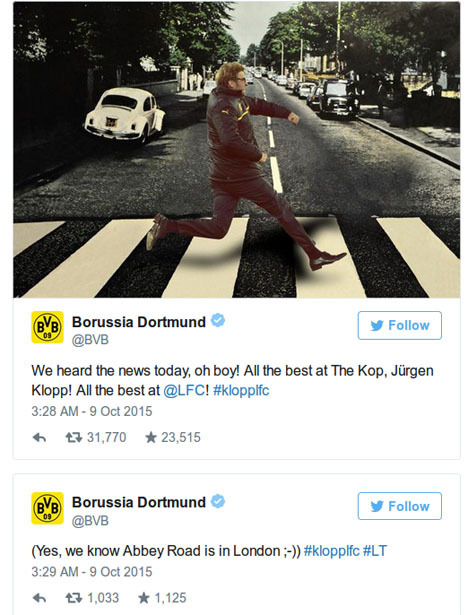Click verified badge on second tweet header
The height and width of the screenshot is (615, 468).
[x=218, y=502]
